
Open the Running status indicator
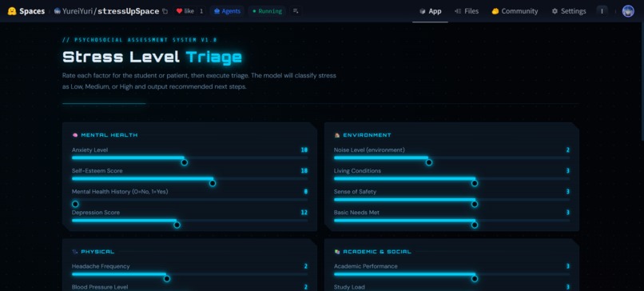pyautogui.click(x=267, y=11)
